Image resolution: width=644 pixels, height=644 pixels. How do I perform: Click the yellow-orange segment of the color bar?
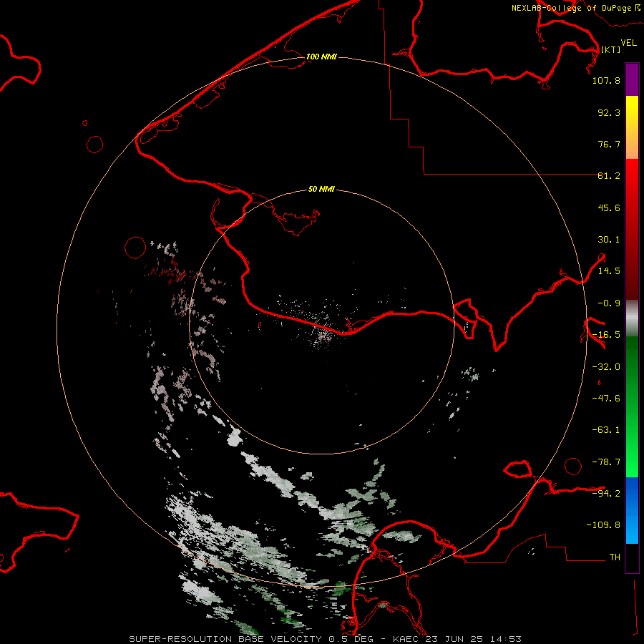pos(632,127)
